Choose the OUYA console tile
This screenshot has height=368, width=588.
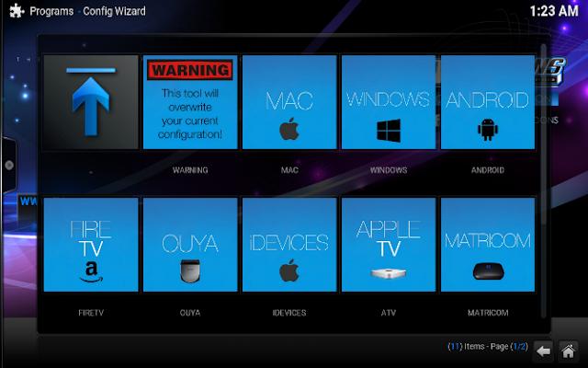click(190, 245)
